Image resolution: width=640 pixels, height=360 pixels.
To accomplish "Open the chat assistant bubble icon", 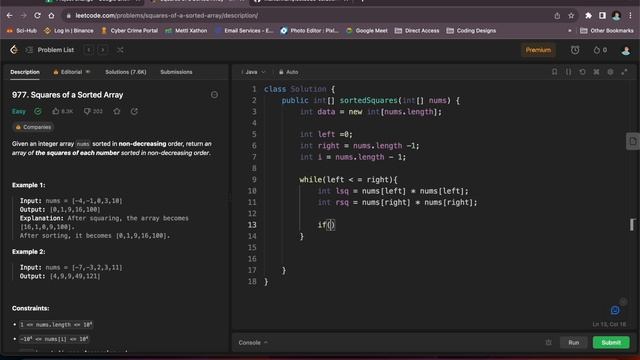I will [x=615, y=310].
